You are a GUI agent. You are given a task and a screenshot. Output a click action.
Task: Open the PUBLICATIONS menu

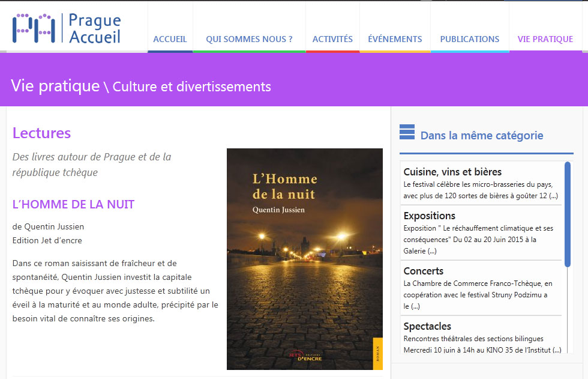point(469,39)
